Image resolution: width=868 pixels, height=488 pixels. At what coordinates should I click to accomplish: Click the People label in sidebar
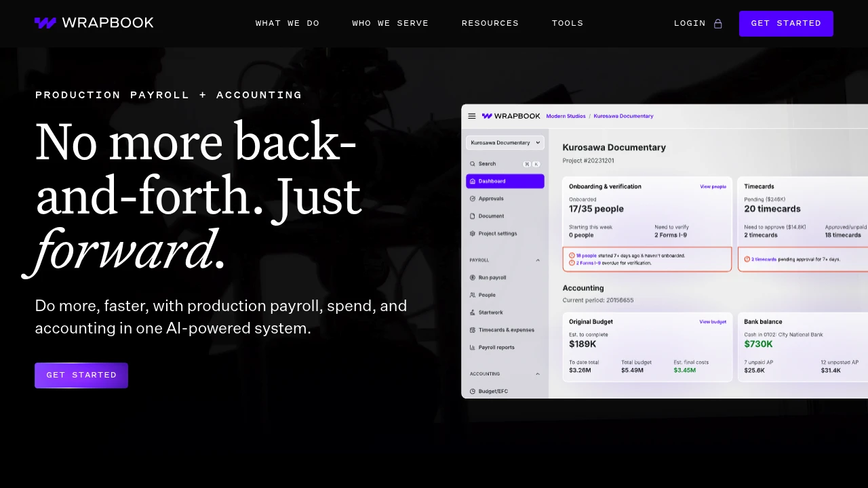pos(487,296)
